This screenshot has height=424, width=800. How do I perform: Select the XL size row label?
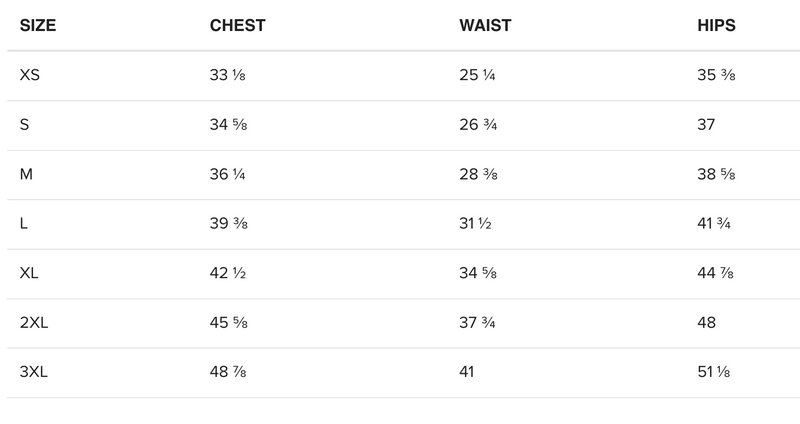[x=29, y=274]
